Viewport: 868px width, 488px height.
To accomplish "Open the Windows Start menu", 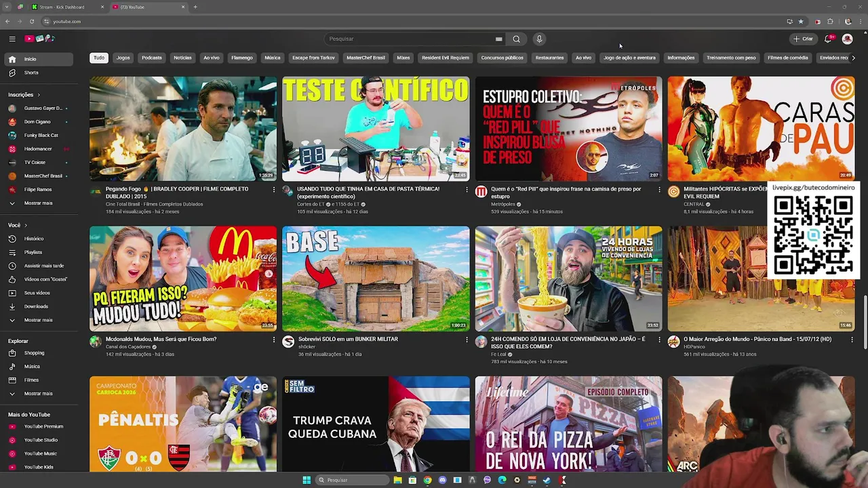I will coord(307,480).
